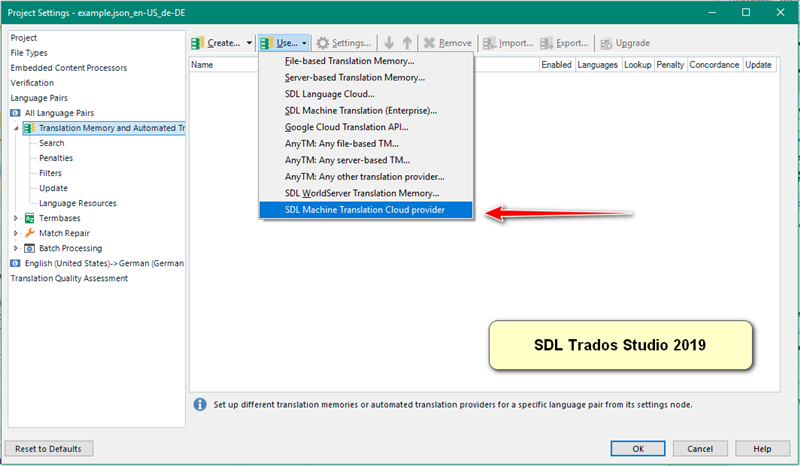
Task: Click the Create translation memory icon
Action: pos(197,43)
